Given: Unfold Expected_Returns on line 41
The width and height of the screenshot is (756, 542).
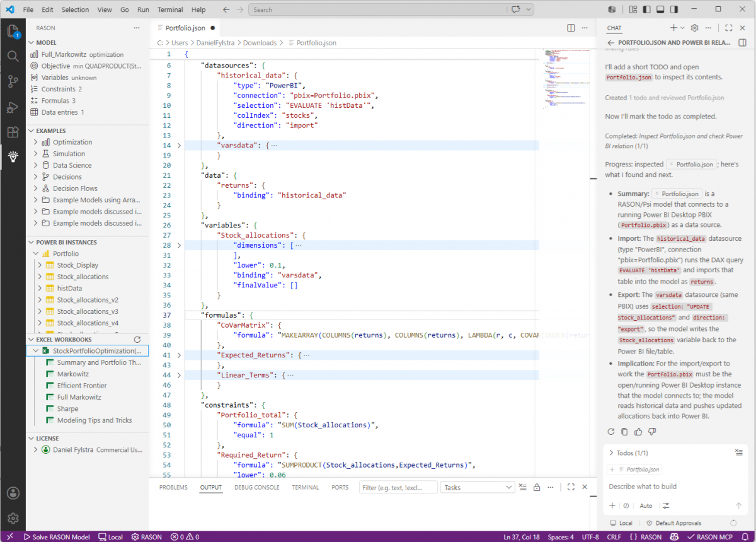Looking at the screenshot, I should tap(179, 355).
